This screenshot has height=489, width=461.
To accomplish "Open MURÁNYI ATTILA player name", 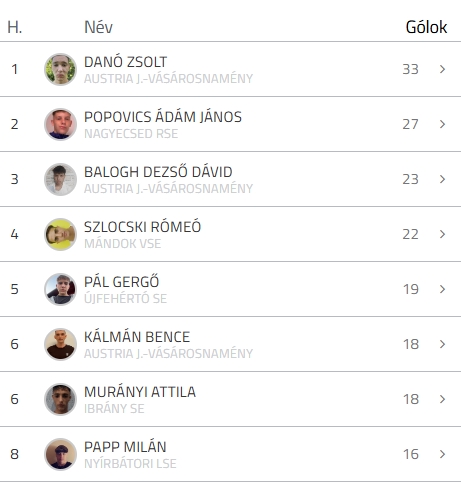I will 140,392.
